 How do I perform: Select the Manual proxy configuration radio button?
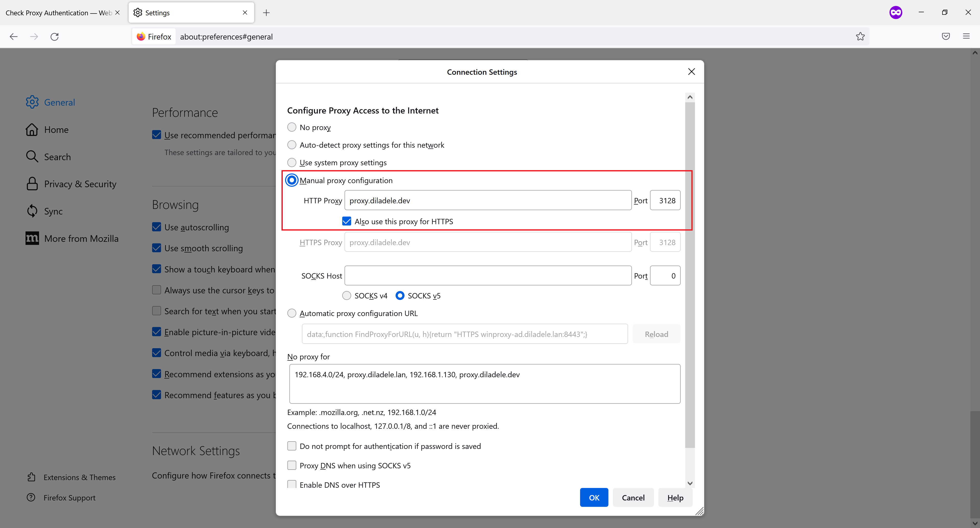(x=292, y=180)
